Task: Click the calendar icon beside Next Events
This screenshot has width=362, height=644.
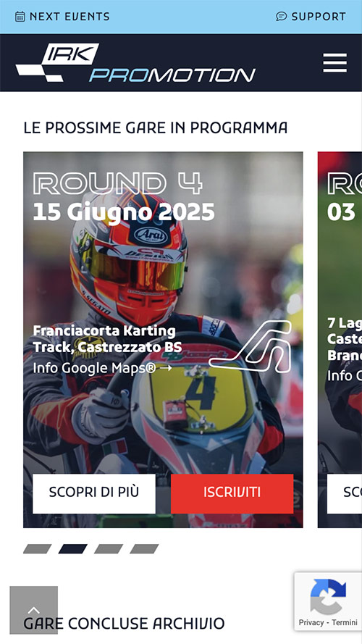Action: coord(20,17)
